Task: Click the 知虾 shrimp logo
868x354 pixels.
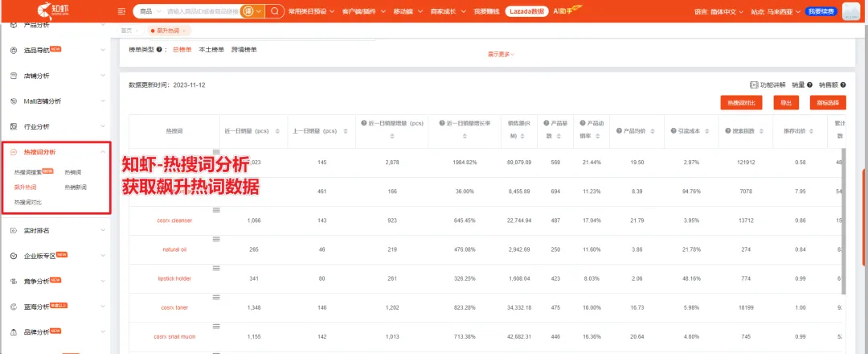Action: (x=54, y=10)
